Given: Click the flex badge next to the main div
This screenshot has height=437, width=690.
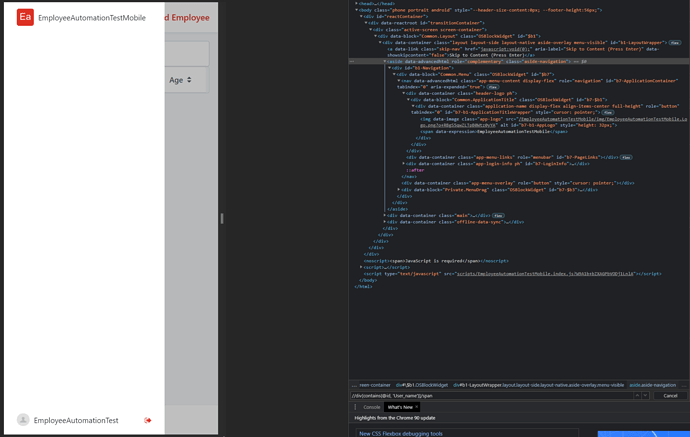Looking at the screenshot, I should pyautogui.click(x=498, y=216).
